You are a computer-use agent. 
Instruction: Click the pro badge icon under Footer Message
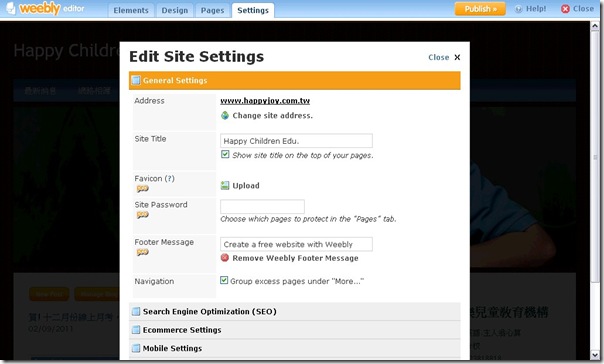pos(142,252)
